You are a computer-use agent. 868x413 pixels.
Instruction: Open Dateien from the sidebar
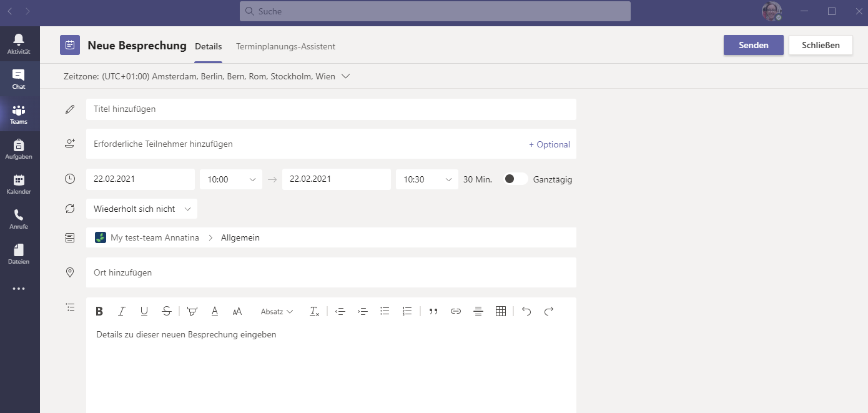pos(19,254)
